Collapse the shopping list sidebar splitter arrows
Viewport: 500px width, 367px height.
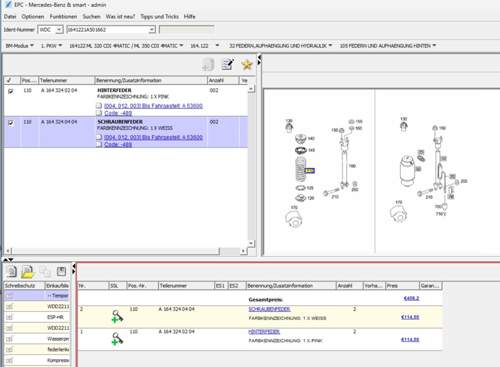(x=74, y=269)
